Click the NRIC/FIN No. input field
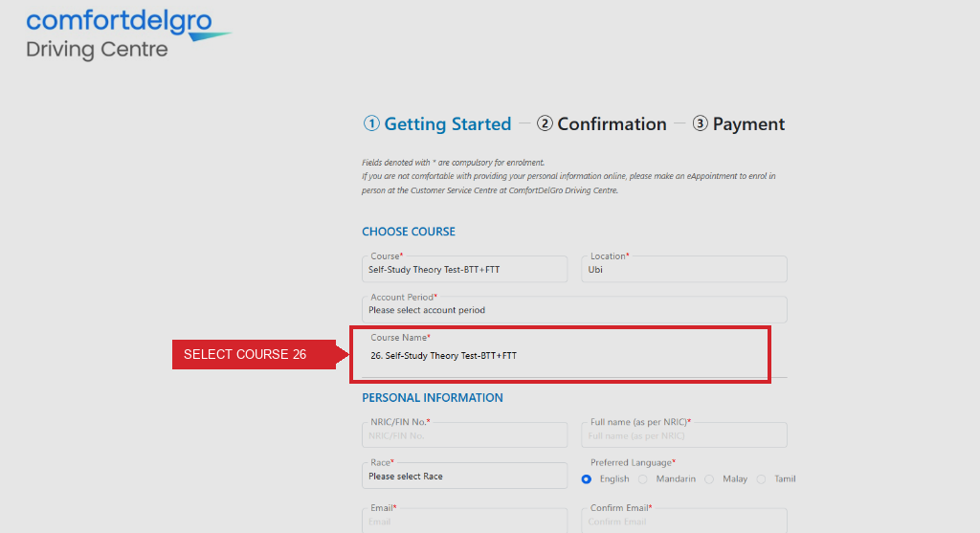 464,435
